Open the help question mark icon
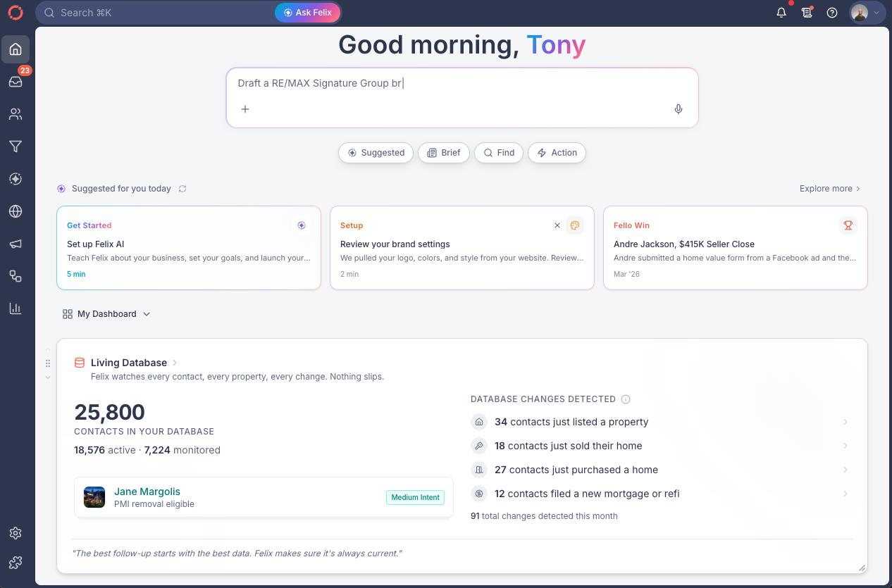 pos(832,13)
